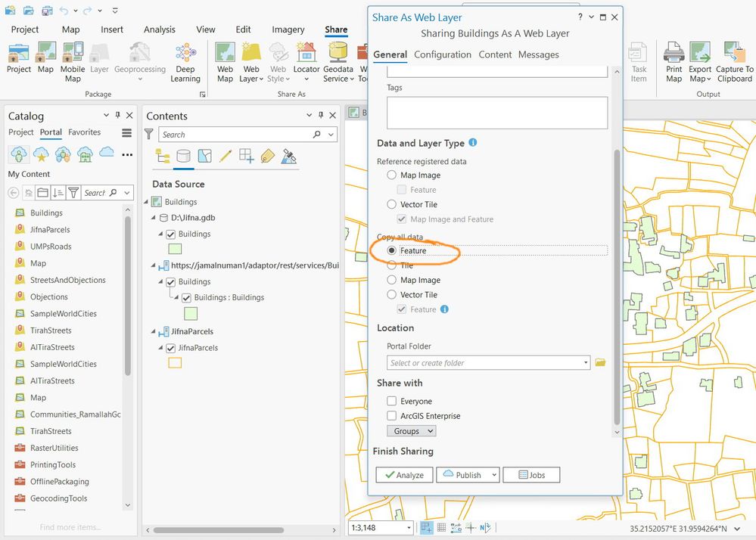Click Find more items link in Catalog
The image size is (756, 540).
tap(70, 527)
